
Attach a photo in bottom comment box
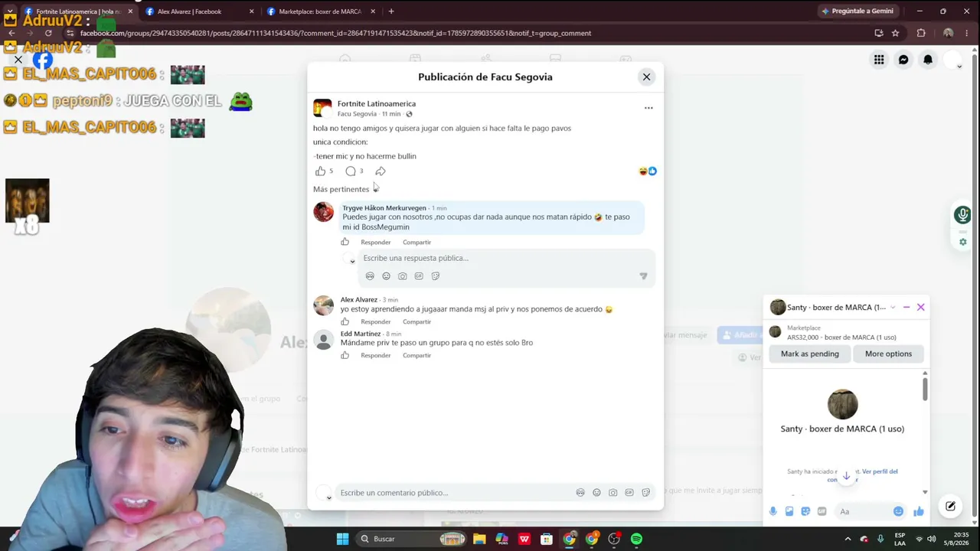click(612, 493)
